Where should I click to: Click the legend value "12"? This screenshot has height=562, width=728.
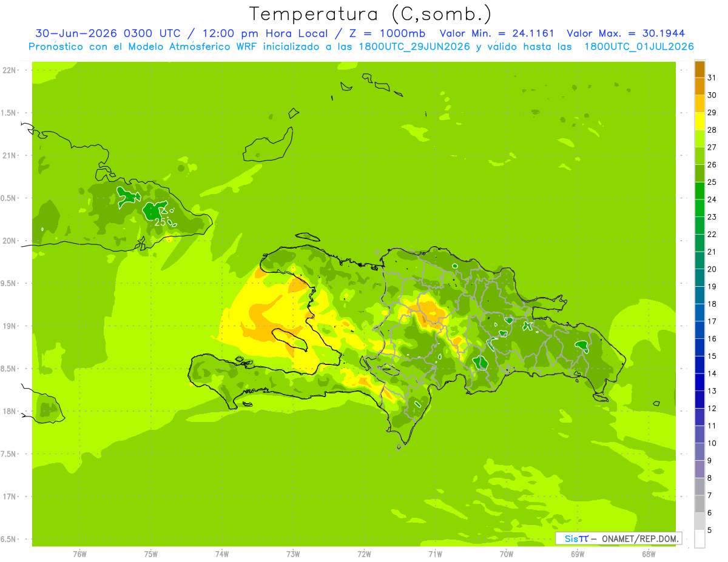[712, 409]
